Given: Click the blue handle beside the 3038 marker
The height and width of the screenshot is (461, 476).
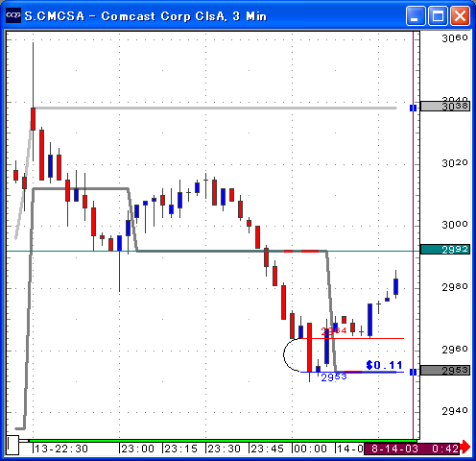Looking at the screenshot, I should [413, 108].
